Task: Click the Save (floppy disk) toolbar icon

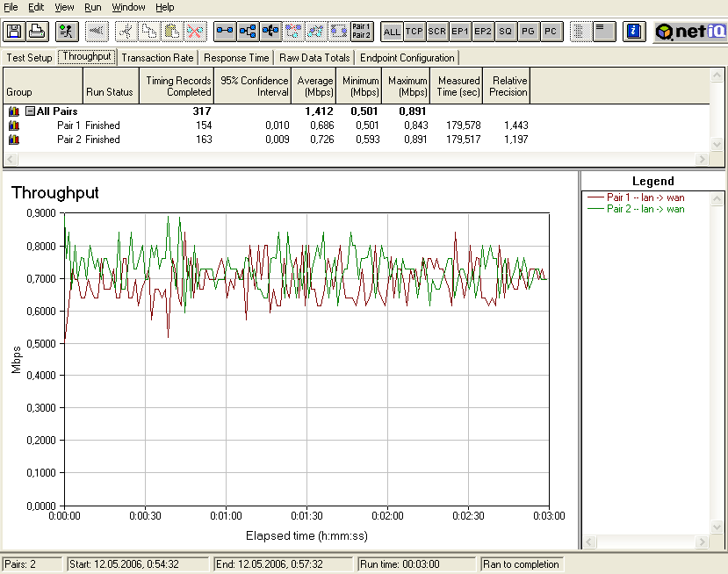Action: click(14, 32)
